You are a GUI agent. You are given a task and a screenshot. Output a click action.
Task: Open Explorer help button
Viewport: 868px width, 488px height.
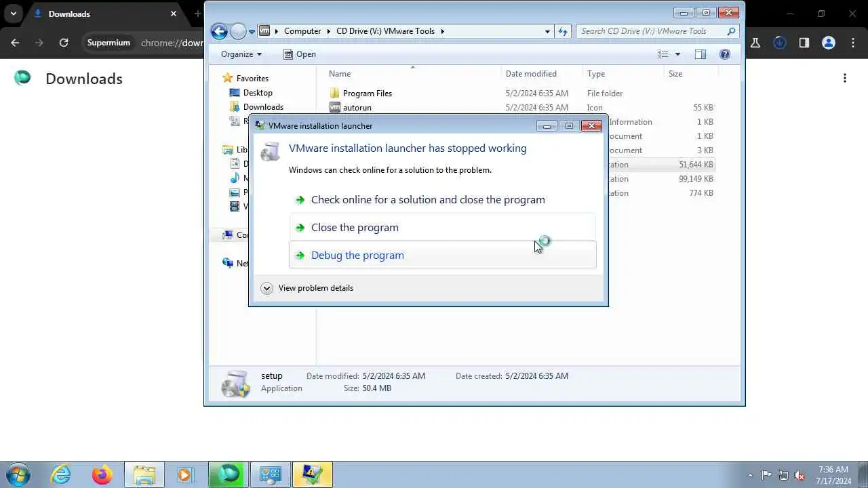click(x=725, y=54)
